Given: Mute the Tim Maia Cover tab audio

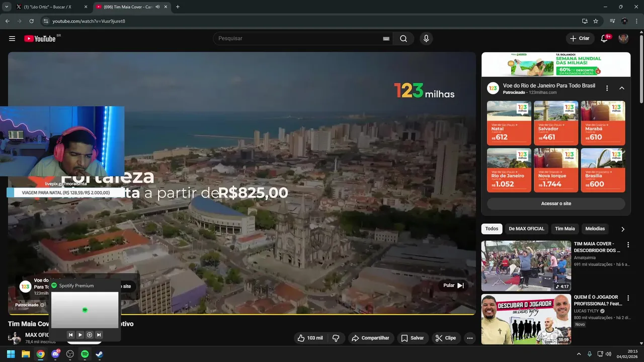Looking at the screenshot, I should tap(157, 7).
